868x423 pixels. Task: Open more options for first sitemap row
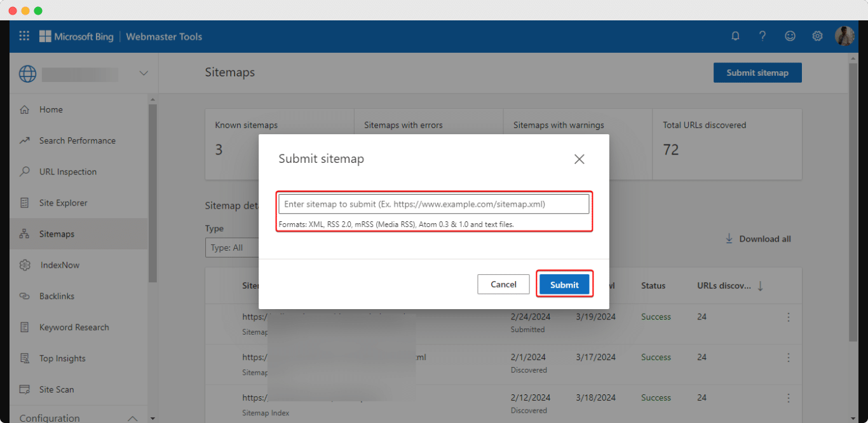[789, 317]
